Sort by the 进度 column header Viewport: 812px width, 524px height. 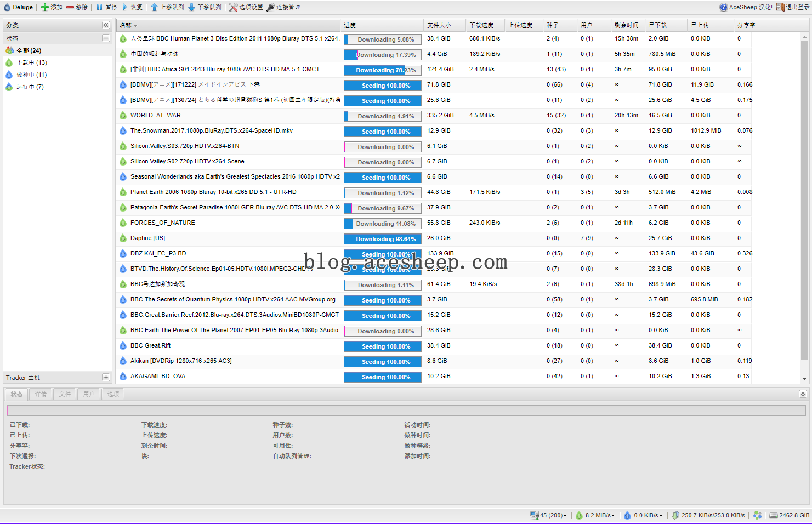pos(382,25)
